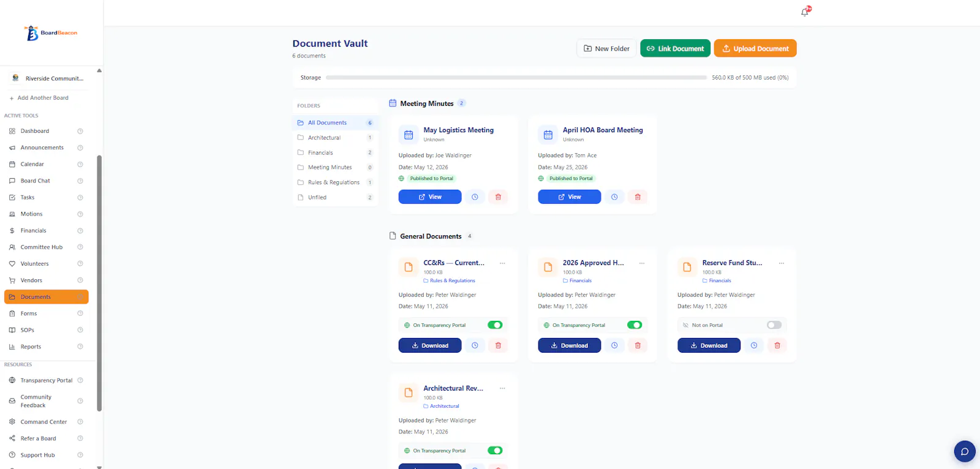Click the Storage usage progress bar
The image size is (980, 469).
[516, 78]
